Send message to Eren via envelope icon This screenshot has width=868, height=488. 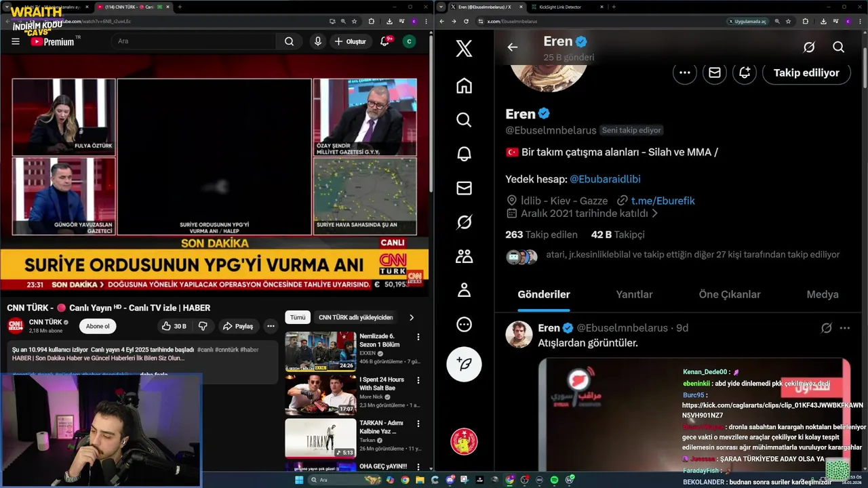[715, 73]
